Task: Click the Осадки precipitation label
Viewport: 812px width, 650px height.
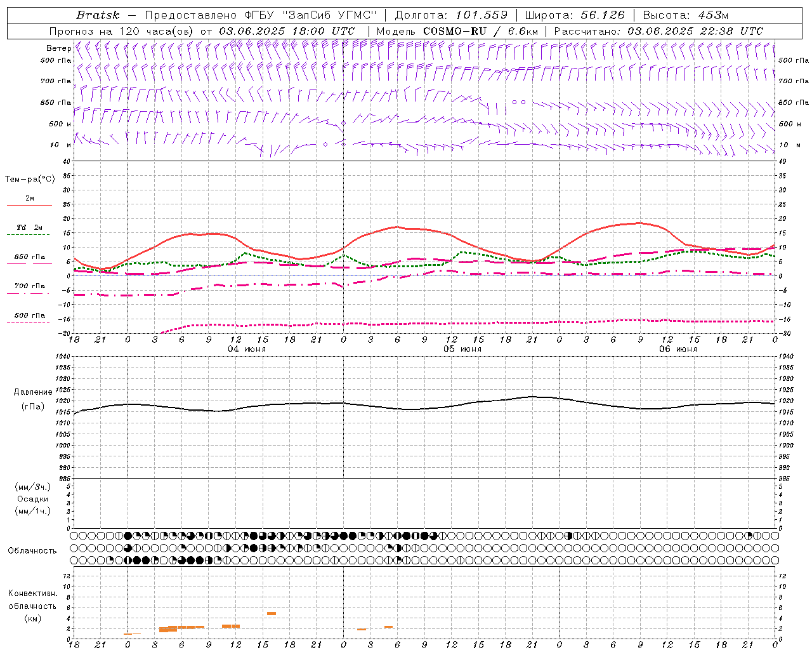Action: pos(33,499)
